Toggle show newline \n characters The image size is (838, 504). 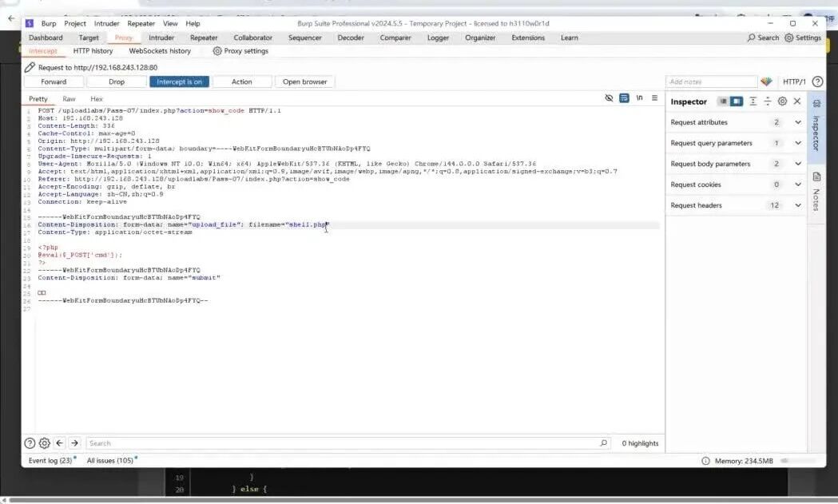point(639,97)
